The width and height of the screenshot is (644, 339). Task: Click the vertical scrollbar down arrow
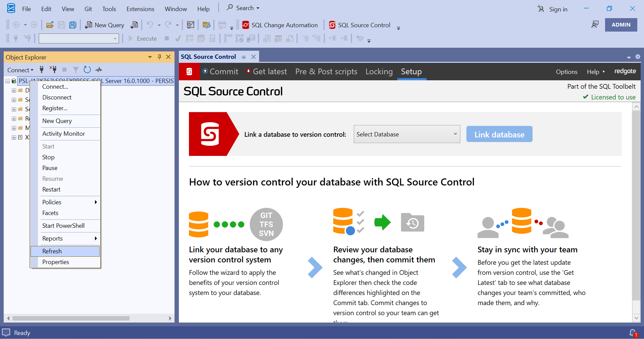click(x=636, y=317)
